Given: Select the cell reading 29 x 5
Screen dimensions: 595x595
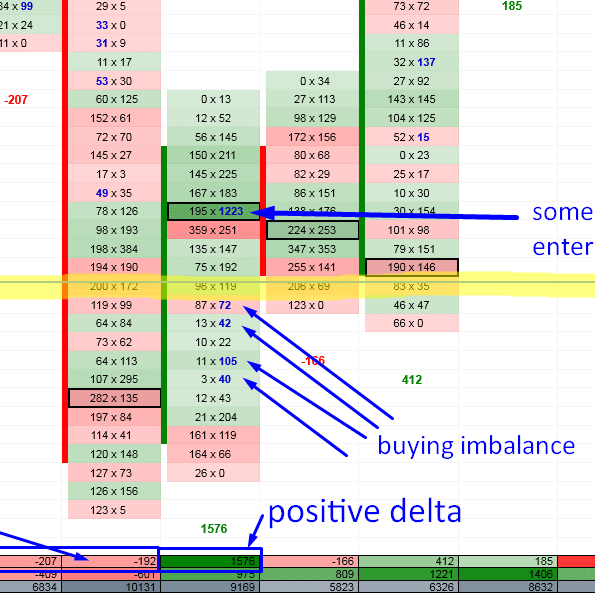Looking at the screenshot, I should [x=114, y=6].
